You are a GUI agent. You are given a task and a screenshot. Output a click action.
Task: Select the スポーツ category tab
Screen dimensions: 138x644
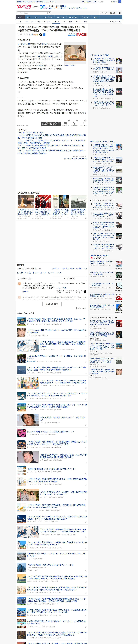pyautogui.click(x=56, y=22)
